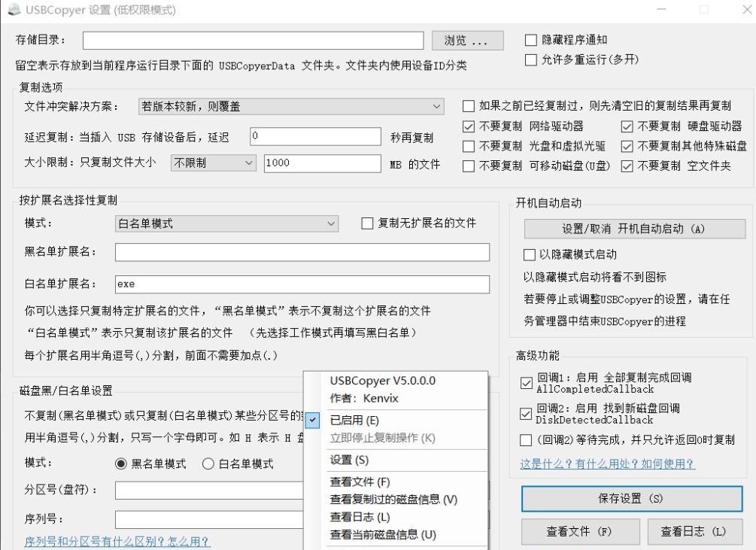Click the 保存设置 (S) button

tap(630, 499)
